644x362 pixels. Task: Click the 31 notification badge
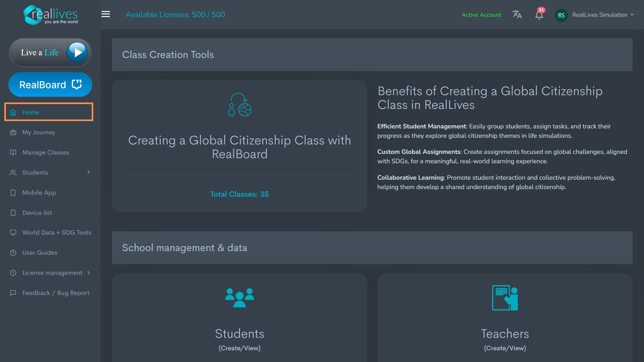[541, 10]
